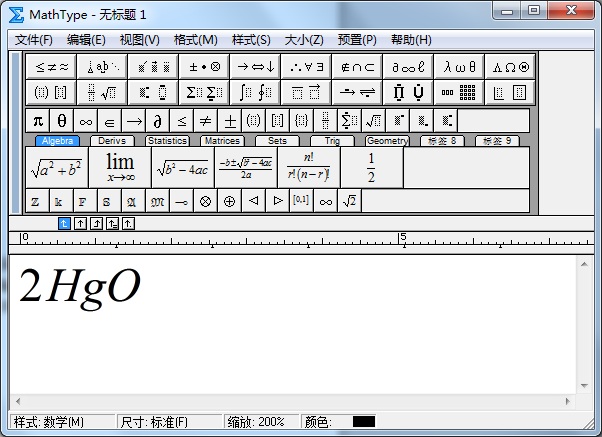
Task: Expand the arrow symbols palette (→ ⇔ ↓)
Action: click(x=256, y=66)
